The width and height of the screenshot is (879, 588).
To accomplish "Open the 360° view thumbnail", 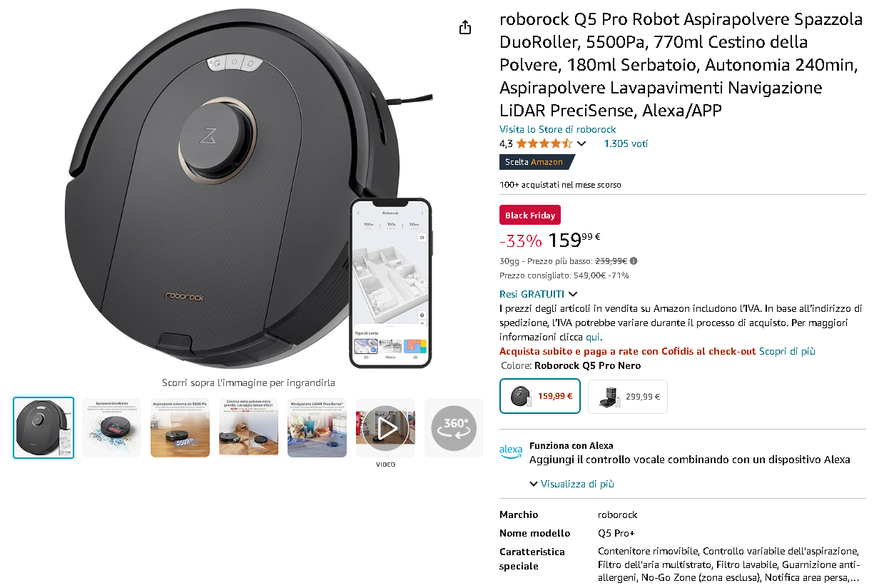I will [454, 427].
